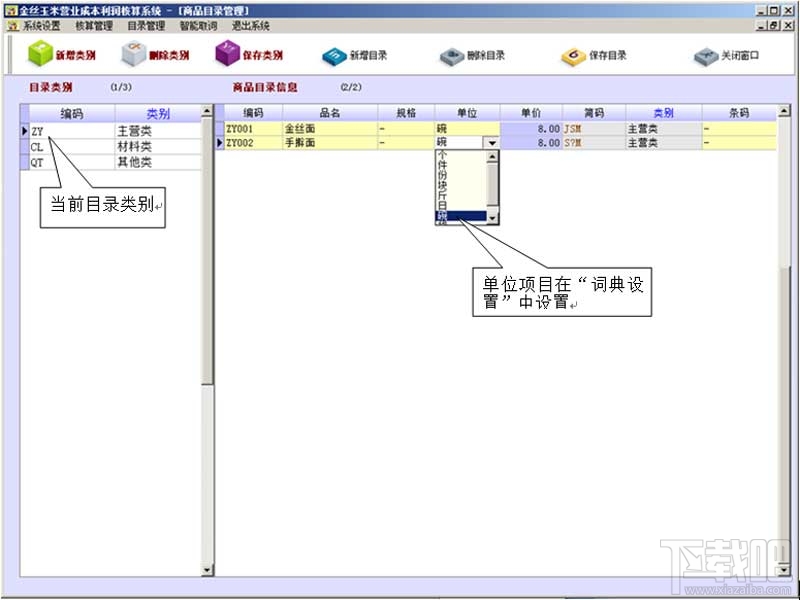Select the CL 材料类 category row
This screenshot has height=600, width=800.
[x=111, y=147]
